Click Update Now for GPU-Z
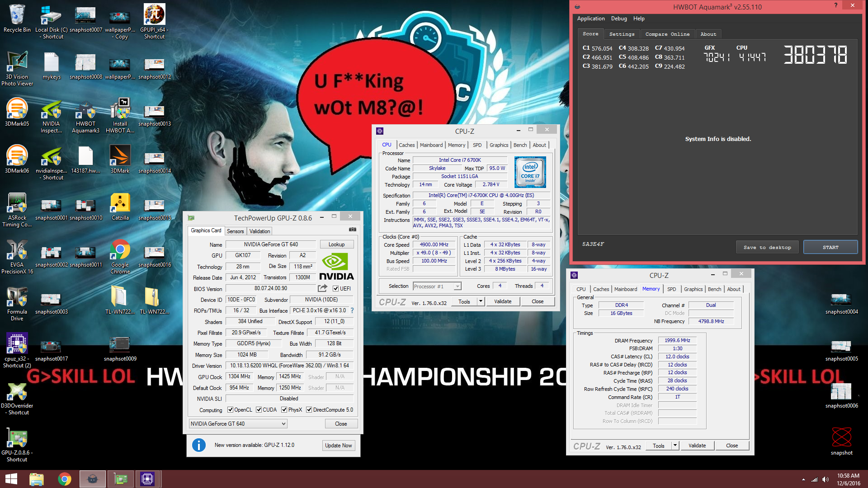Screen dimensions: 868x488 click(x=338, y=445)
